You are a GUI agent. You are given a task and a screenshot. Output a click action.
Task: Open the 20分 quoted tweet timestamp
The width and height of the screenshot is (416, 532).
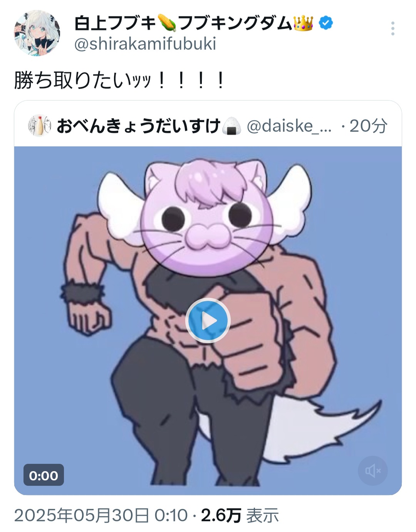(x=369, y=126)
